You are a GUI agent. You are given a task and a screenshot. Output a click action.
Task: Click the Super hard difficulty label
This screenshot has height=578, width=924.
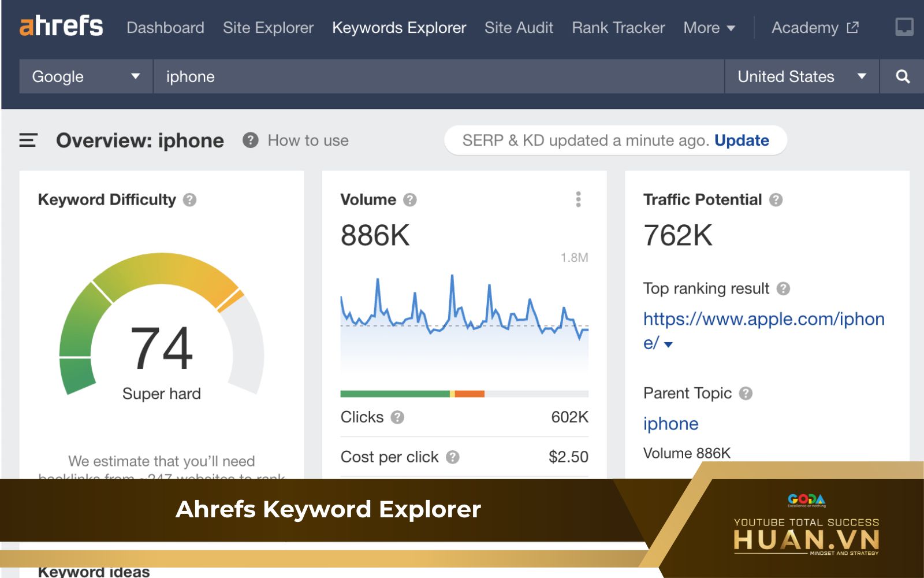pos(162,394)
